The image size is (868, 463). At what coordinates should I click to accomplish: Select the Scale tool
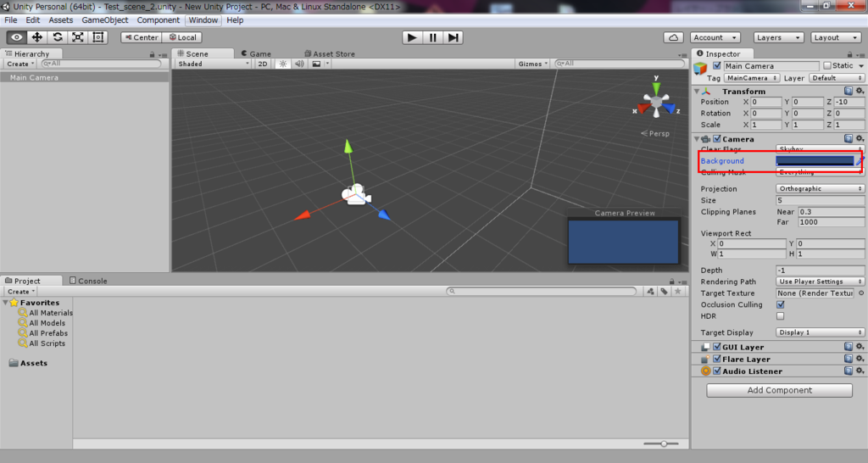[78, 37]
